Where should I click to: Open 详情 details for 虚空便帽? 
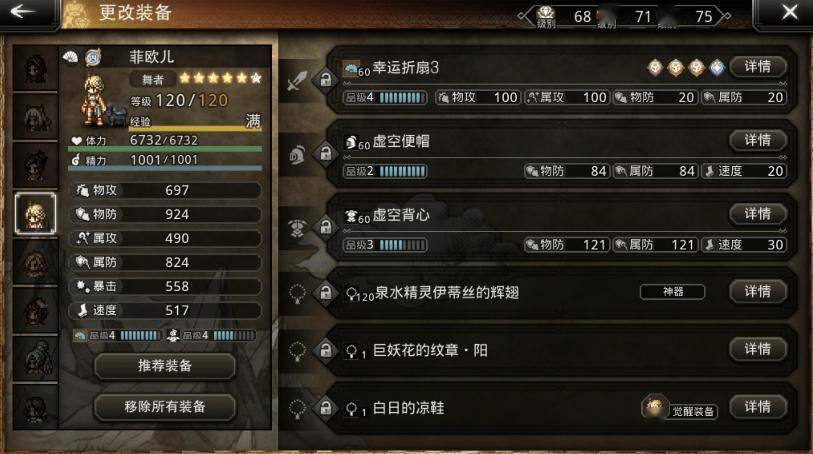coord(758,140)
